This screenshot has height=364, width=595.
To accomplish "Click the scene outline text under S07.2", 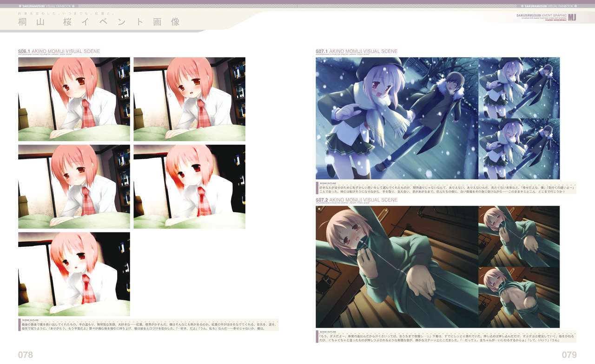I will pos(445,336).
